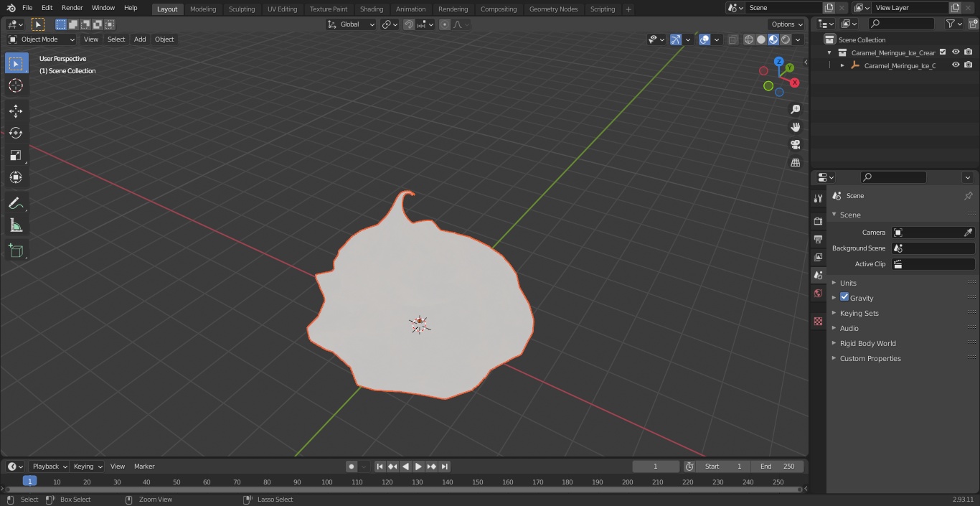Toggle X-ray mode button
The image size is (980, 506).
(x=732, y=39)
